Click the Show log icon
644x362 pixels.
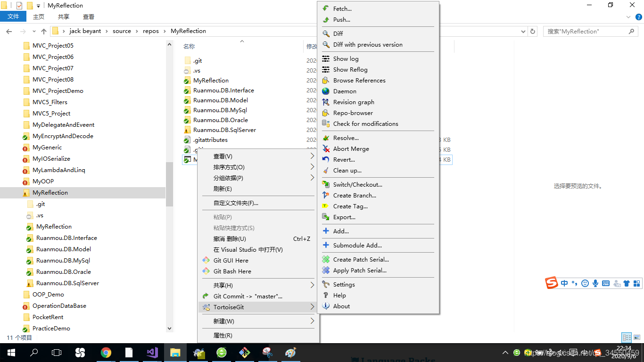326,58
